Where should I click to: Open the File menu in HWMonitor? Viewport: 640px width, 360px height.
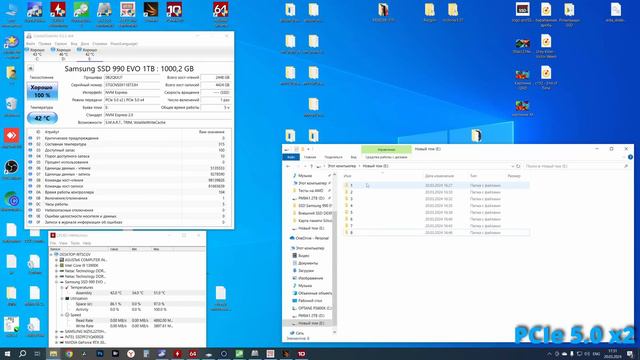(53, 243)
